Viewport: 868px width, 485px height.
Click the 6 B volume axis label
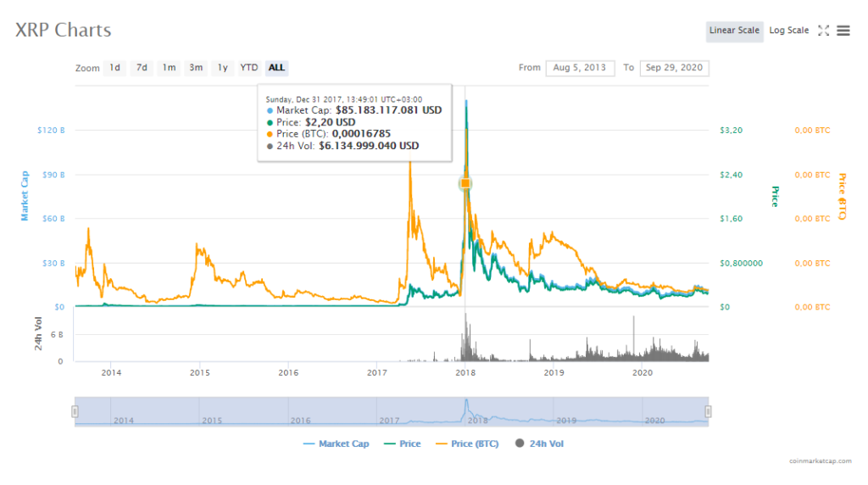(x=57, y=334)
